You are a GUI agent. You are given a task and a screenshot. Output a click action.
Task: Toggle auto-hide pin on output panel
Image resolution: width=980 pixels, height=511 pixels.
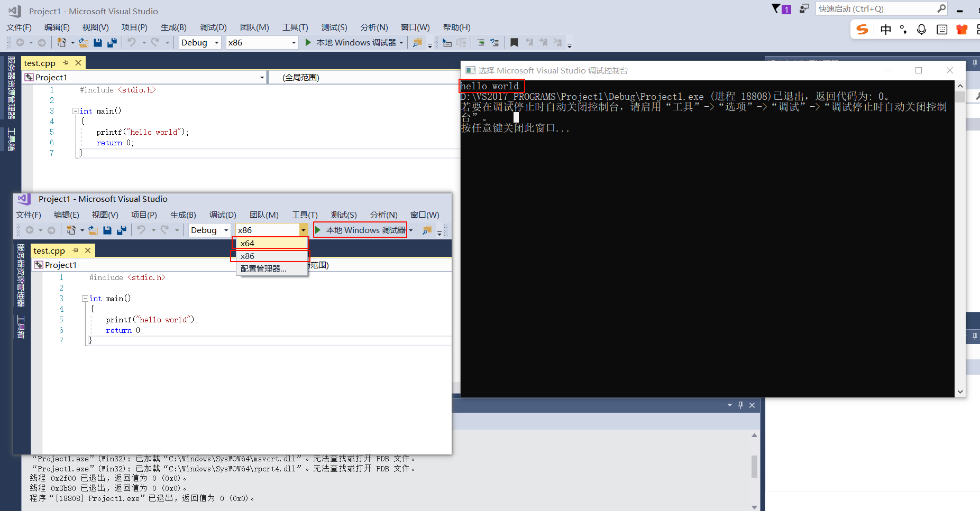coord(741,405)
